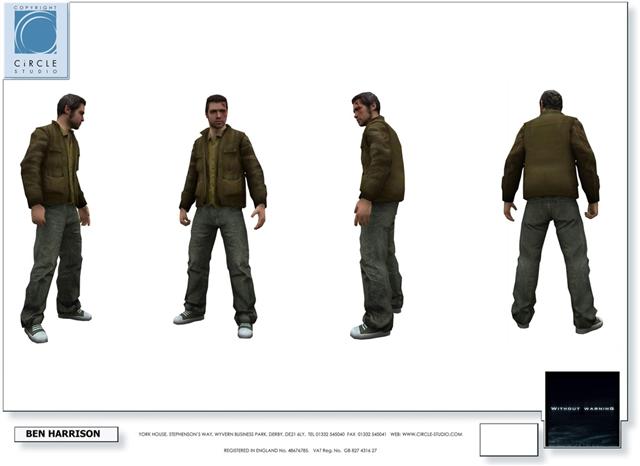Click the Circle Studio logo
640x466 pixels.
36,40
